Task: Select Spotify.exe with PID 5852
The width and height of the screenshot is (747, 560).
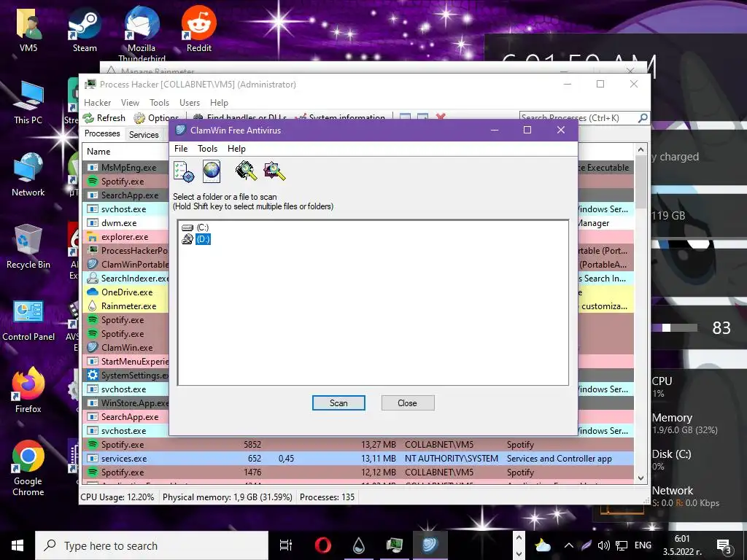Action: [358, 445]
